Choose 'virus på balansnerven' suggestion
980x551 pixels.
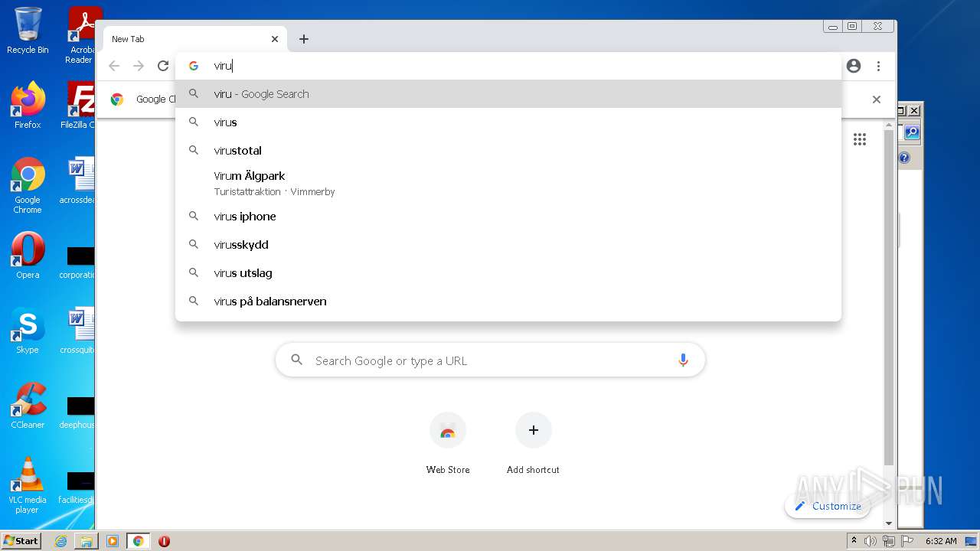pos(508,301)
